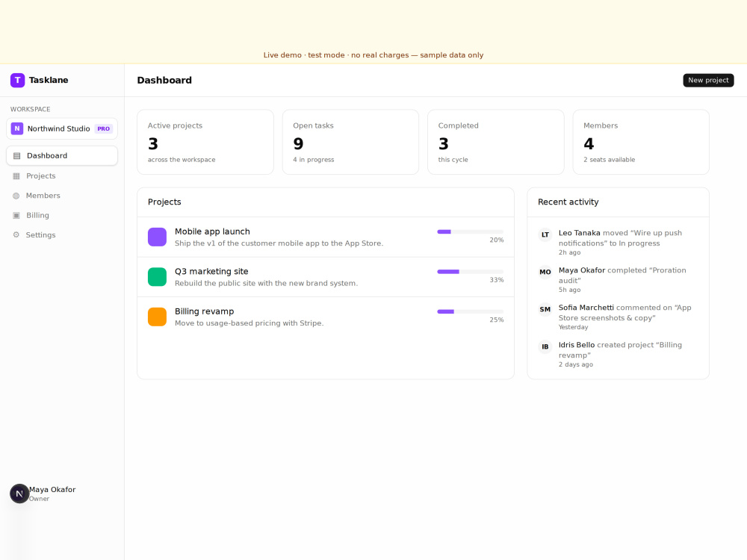Click the Tasklane brand name
This screenshot has height=560, width=747.
point(48,80)
